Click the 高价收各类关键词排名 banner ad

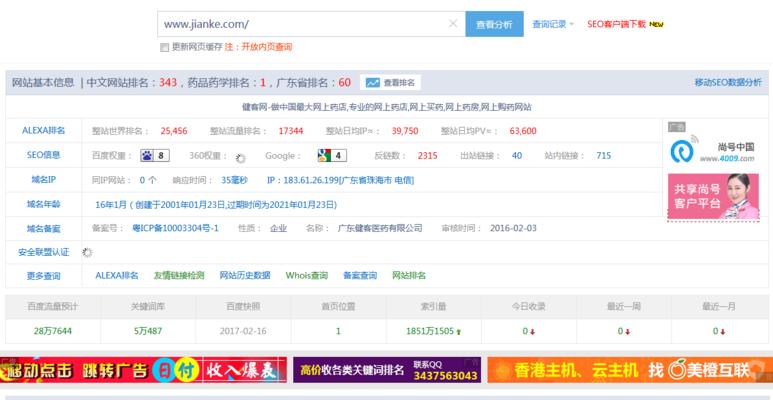387,369
